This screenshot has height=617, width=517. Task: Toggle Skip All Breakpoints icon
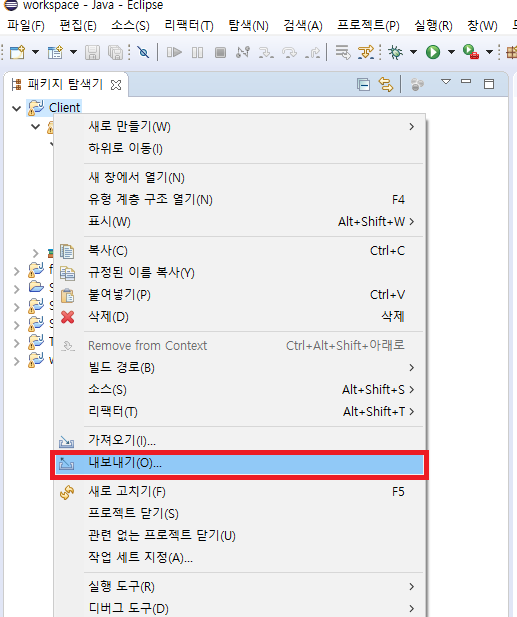pos(143,52)
